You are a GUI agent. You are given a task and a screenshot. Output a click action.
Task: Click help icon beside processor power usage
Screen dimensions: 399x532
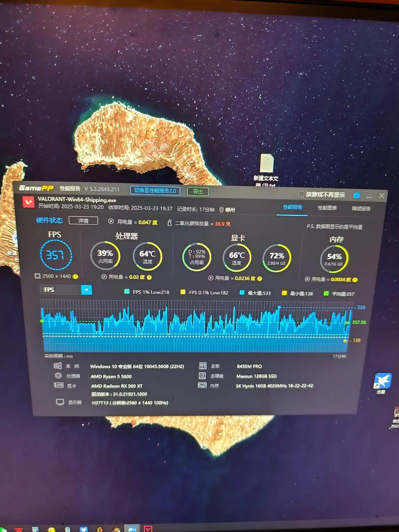[x=149, y=277]
